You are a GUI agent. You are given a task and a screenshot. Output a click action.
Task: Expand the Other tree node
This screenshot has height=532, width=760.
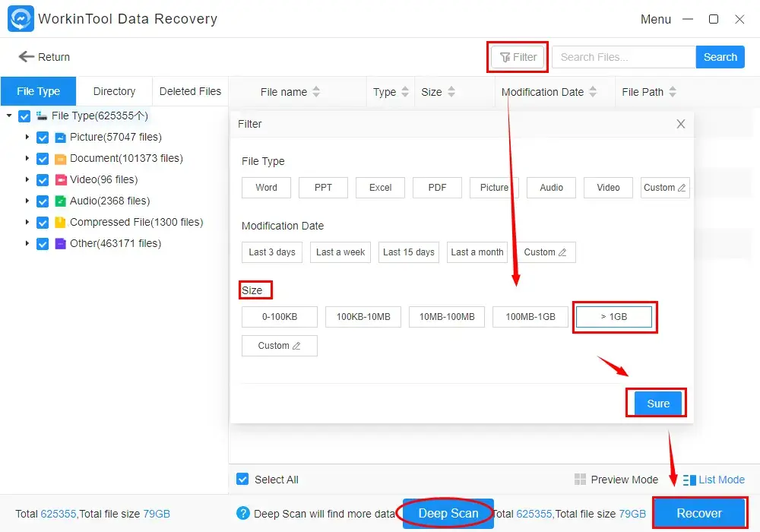27,244
